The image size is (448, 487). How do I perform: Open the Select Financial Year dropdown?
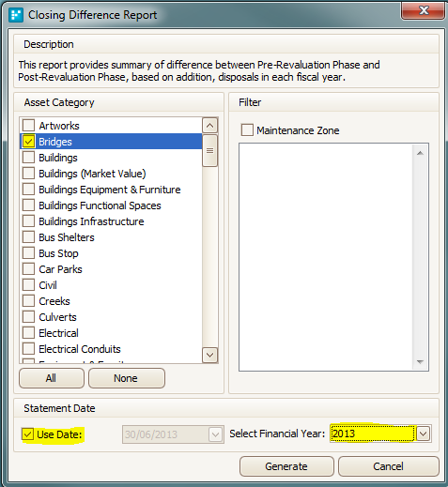click(x=423, y=434)
